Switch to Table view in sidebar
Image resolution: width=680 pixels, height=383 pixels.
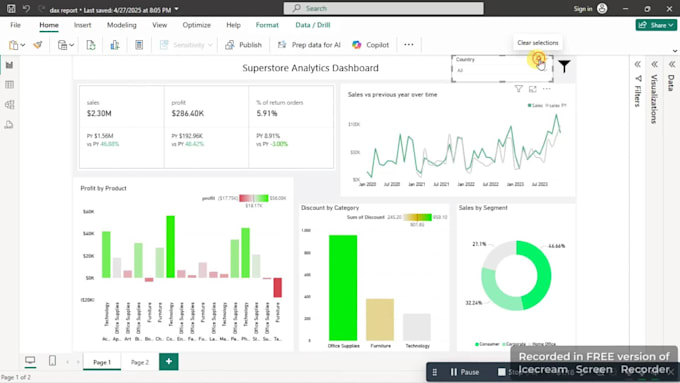pos(9,85)
